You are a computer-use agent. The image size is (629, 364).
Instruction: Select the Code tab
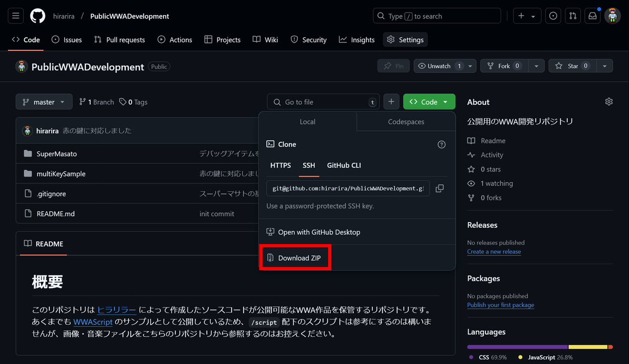pyautogui.click(x=26, y=40)
